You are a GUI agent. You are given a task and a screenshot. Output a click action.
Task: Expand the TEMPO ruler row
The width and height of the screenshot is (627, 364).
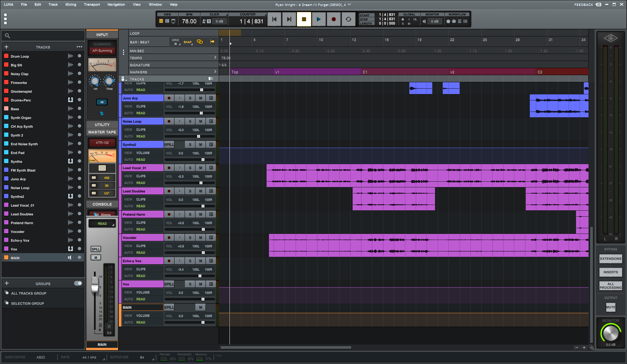point(215,58)
